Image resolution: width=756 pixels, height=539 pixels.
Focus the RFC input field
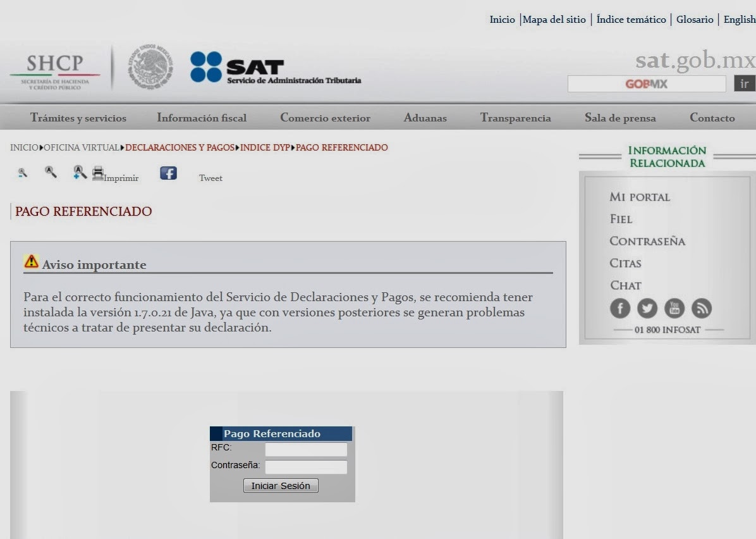(x=306, y=449)
